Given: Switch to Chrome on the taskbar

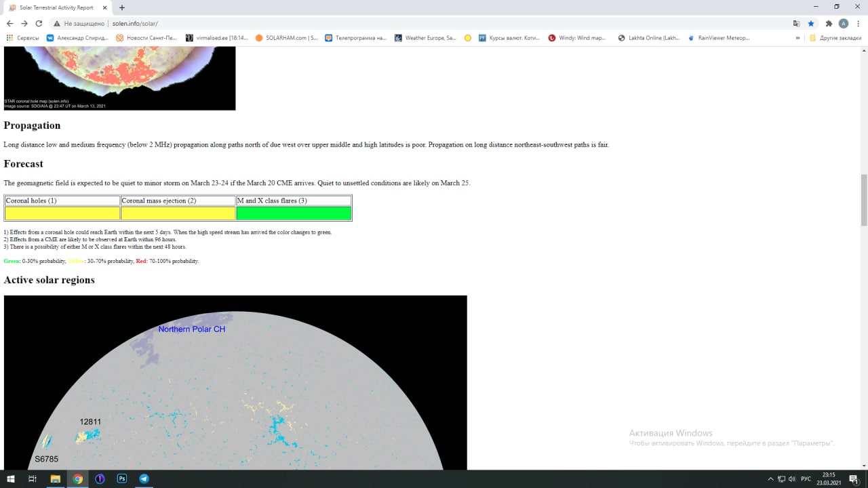Looking at the screenshot, I should pos(78,479).
